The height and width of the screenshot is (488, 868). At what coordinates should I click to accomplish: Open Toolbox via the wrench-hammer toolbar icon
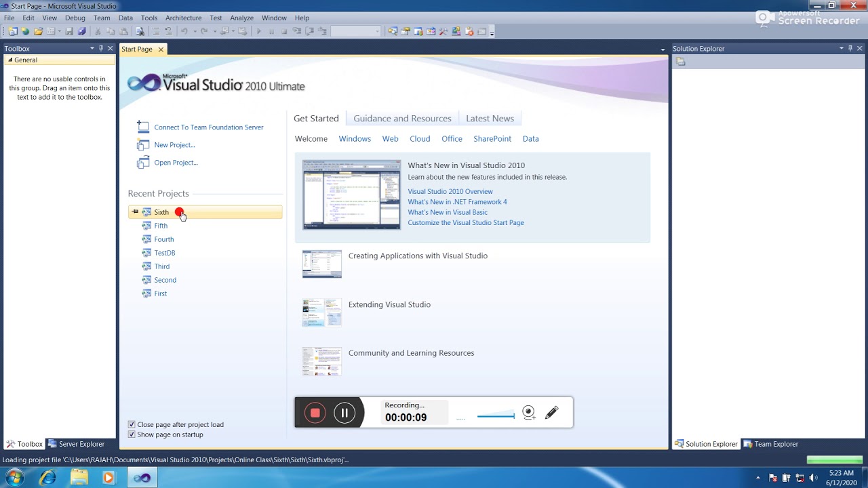[443, 31]
